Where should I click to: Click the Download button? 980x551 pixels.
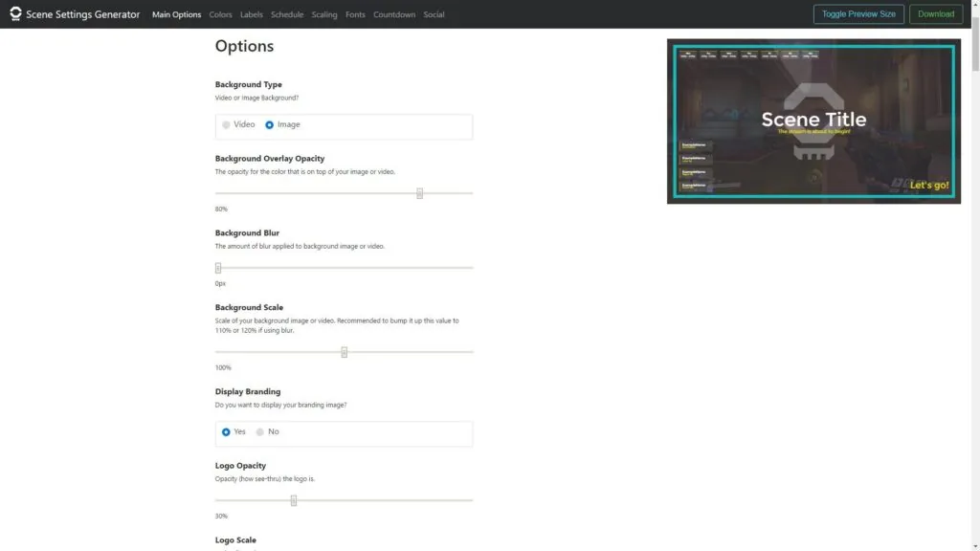pos(936,13)
